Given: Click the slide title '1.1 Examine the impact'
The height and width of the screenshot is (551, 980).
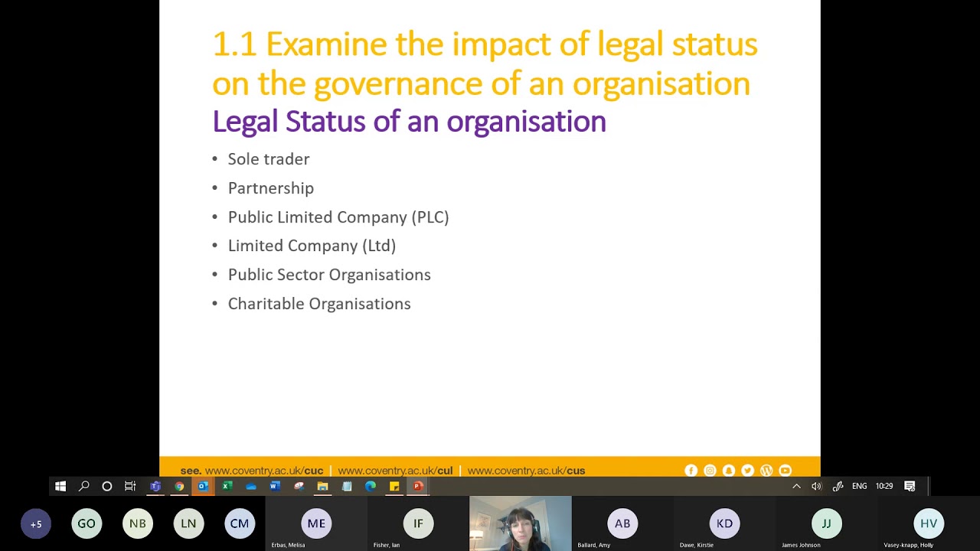Looking at the screenshot, I should pos(485,64).
